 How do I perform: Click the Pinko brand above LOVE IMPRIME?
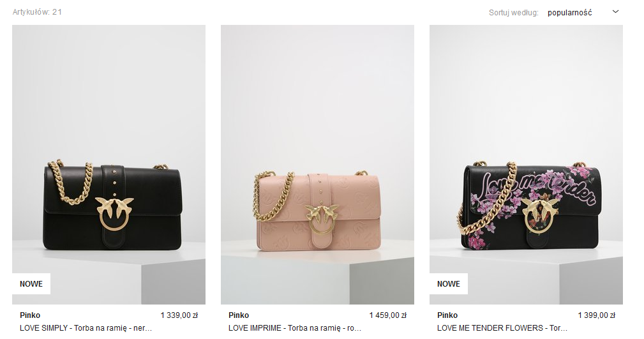[x=239, y=315]
